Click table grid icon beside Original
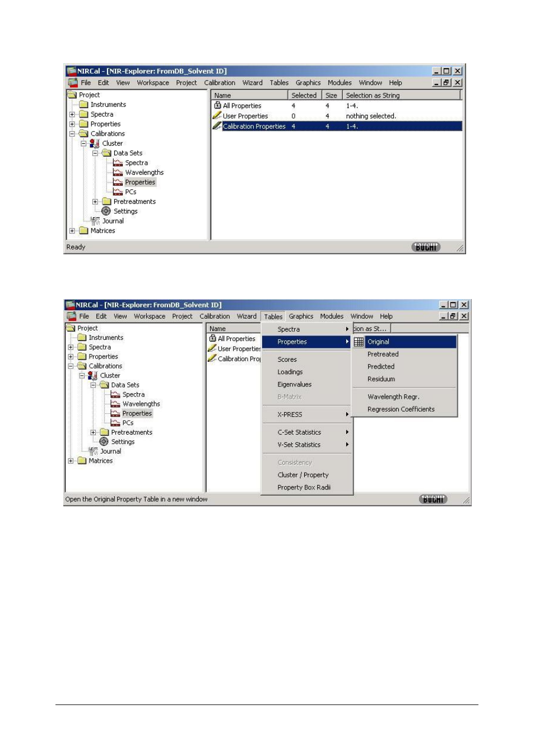The image size is (535, 756). point(359,342)
